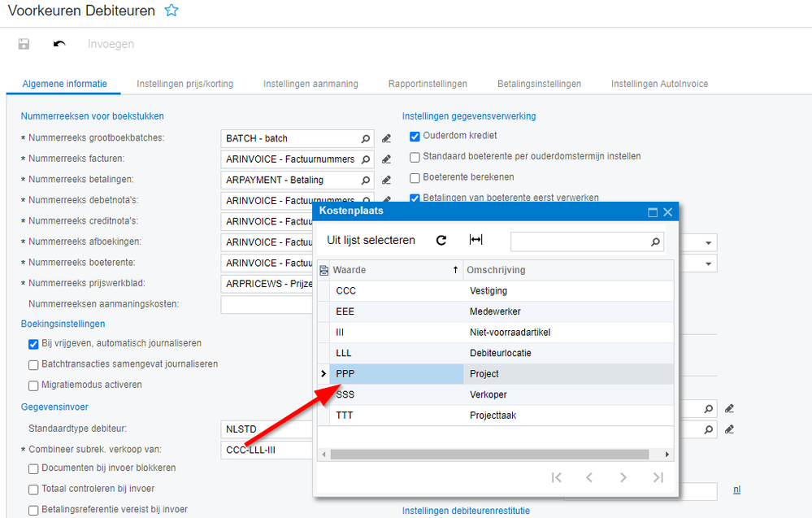
Task: Focus Nummerreeks prijswerkblad field
Action: pyautogui.click(x=267, y=284)
